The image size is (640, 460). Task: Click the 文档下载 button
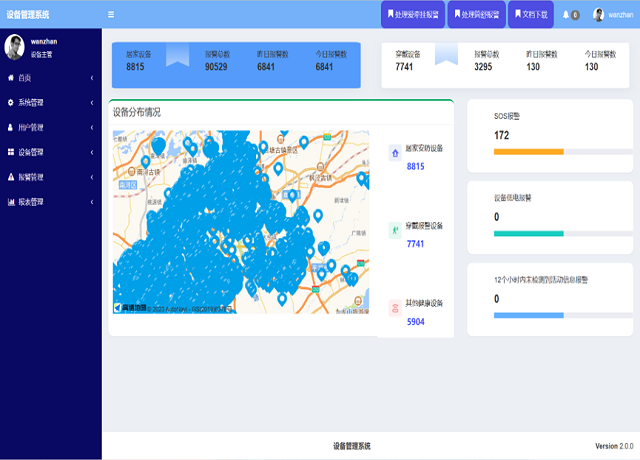530,15
